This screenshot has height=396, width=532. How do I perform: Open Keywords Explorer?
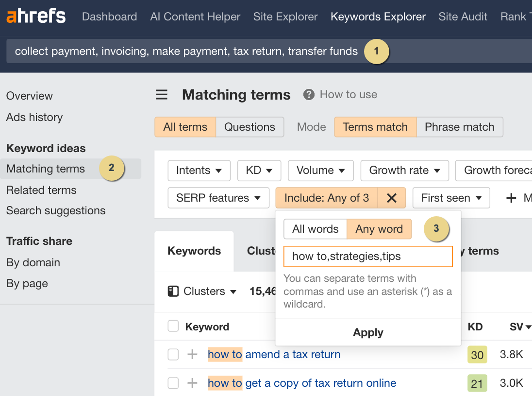coord(378,17)
